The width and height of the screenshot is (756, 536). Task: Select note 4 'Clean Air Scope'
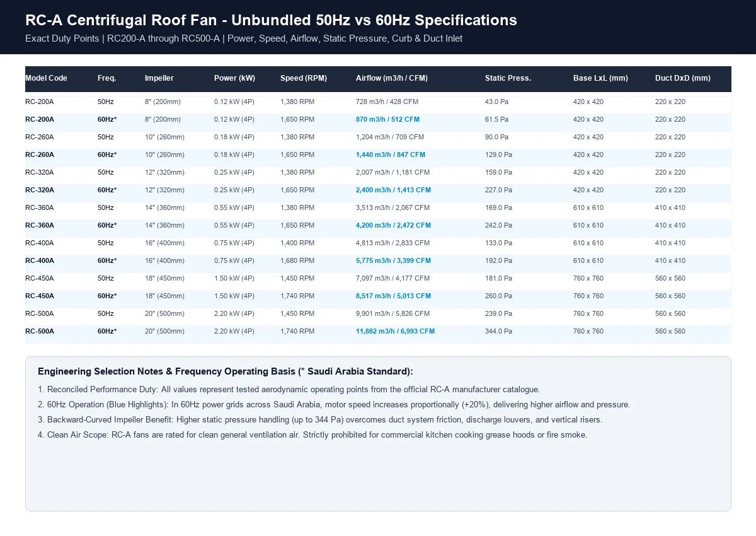[x=312, y=435]
